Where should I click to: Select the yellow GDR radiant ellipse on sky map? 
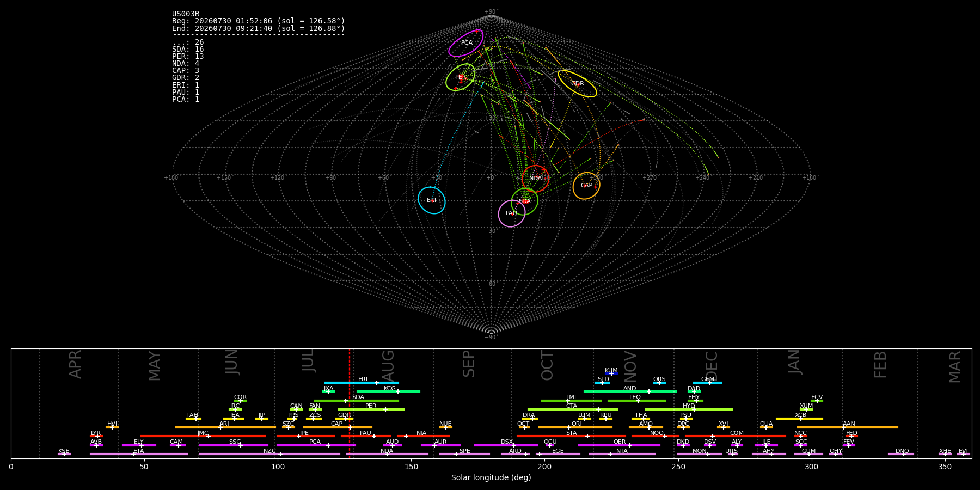[x=577, y=83]
